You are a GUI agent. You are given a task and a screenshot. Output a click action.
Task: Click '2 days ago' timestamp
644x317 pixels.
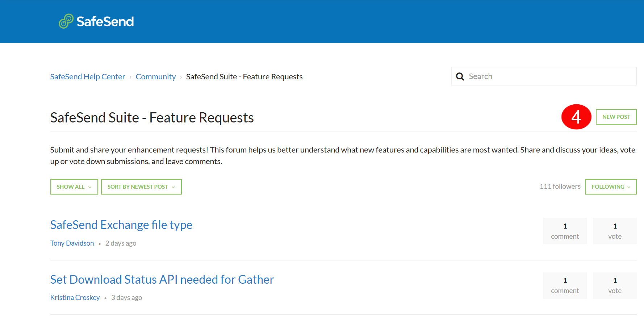point(121,243)
